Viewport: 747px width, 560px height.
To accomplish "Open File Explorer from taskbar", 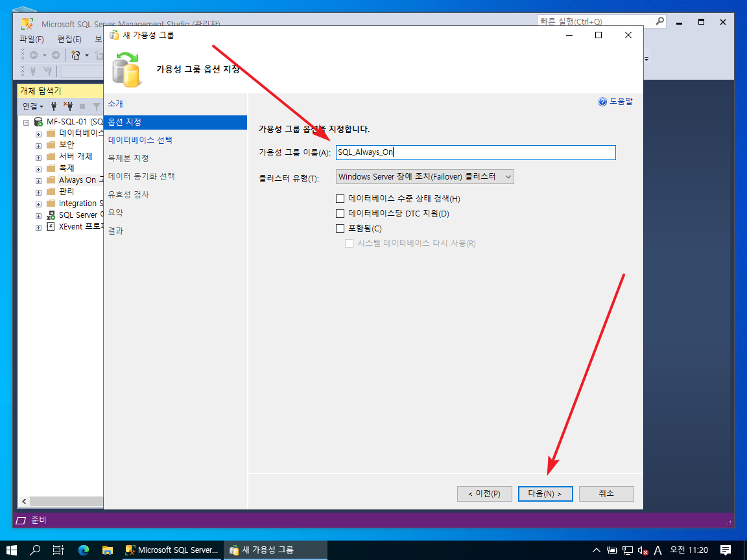I will point(107,550).
